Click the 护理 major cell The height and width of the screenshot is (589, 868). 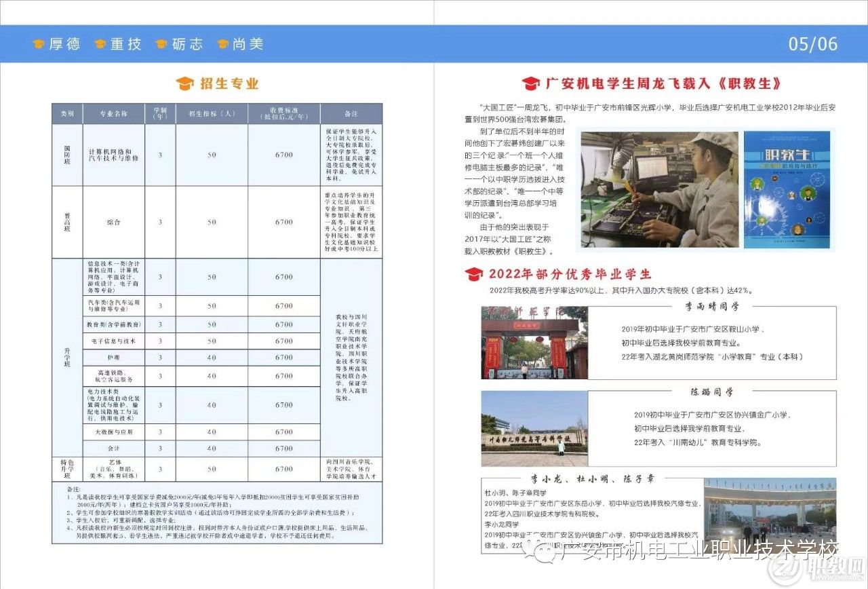click(x=114, y=358)
